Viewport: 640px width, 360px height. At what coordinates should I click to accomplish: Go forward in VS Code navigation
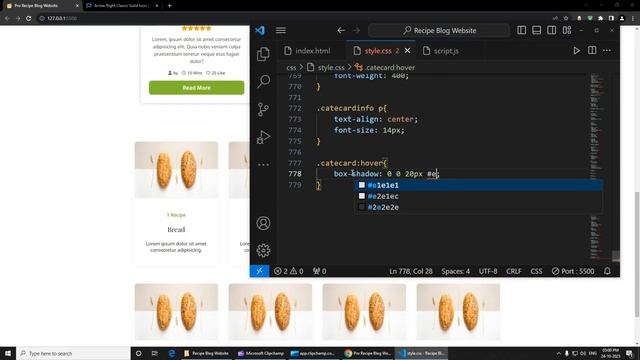(356, 30)
